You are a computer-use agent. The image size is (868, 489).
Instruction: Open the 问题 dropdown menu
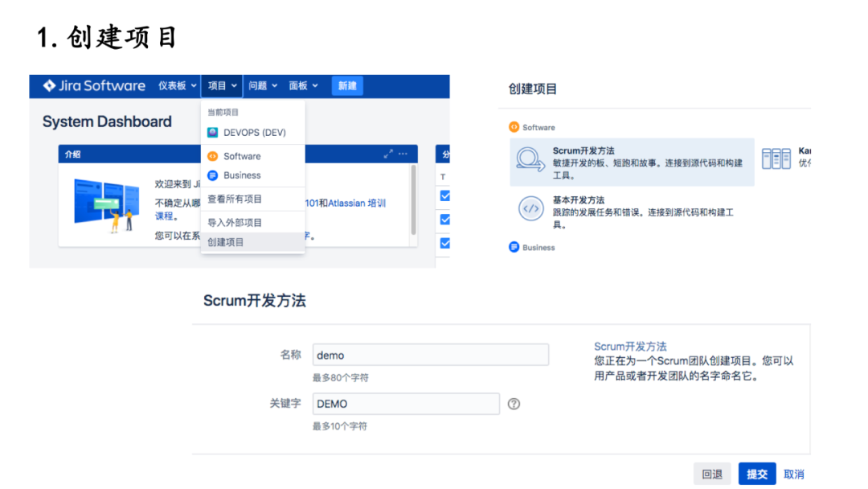coord(262,86)
